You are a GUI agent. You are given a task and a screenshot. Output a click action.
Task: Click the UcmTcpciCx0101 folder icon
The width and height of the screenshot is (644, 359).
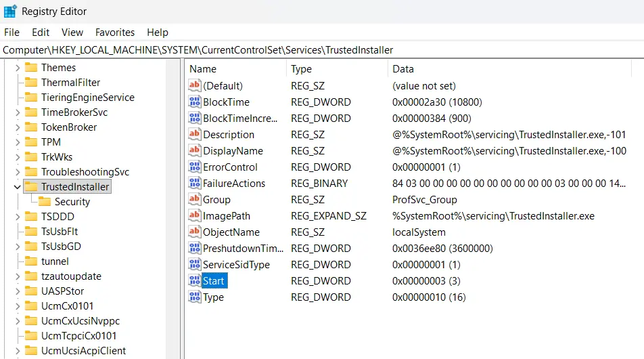(31, 335)
